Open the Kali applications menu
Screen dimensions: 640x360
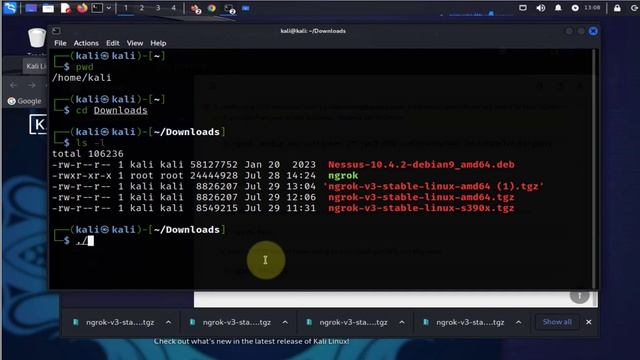point(10,8)
